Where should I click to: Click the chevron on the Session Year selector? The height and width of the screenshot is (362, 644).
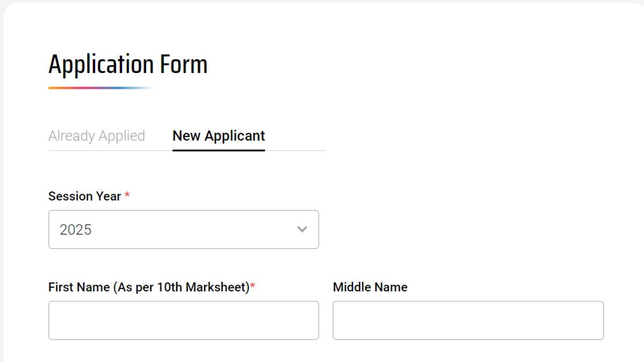302,230
